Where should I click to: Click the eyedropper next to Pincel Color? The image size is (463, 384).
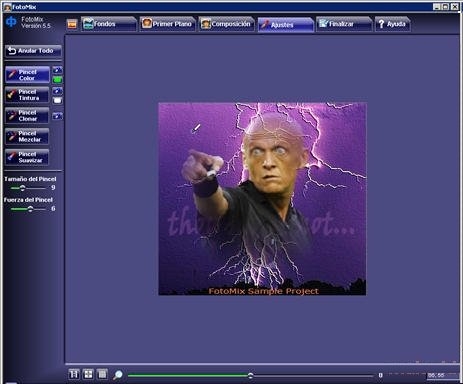pos(57,70)
